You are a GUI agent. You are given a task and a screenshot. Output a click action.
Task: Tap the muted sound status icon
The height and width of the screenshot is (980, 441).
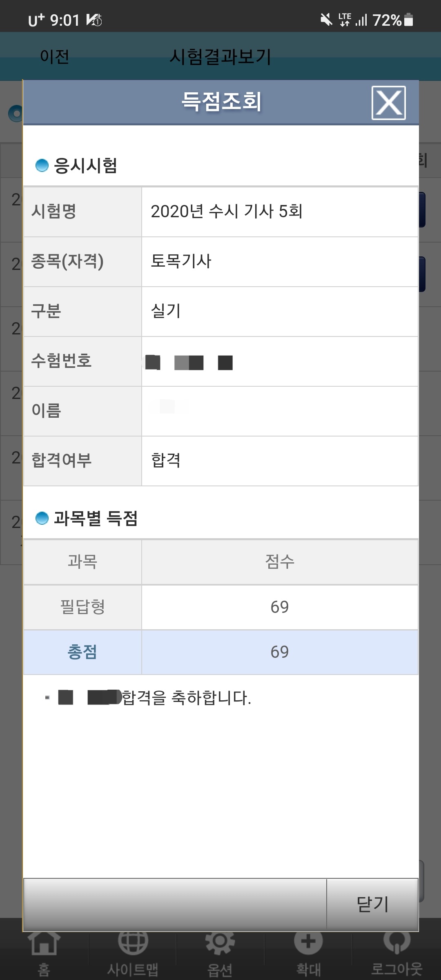[x=326, y=19]
